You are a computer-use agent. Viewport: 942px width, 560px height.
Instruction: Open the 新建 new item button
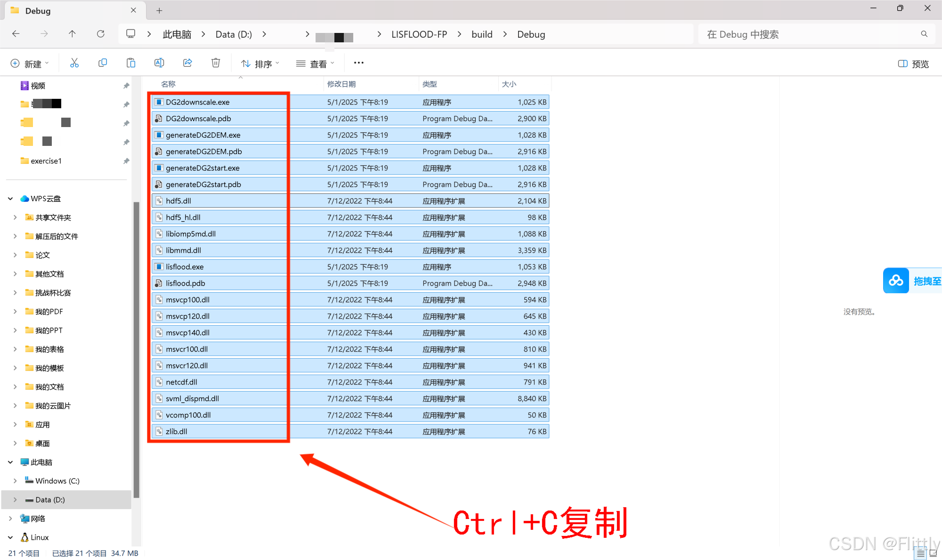point(30,63)
